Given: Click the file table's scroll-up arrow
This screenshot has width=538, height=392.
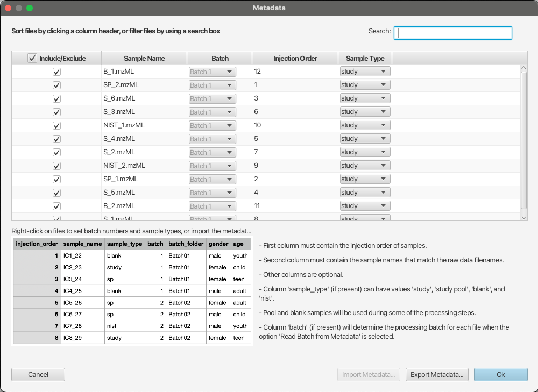Looking at the screenshot, I should coord(523,68).
